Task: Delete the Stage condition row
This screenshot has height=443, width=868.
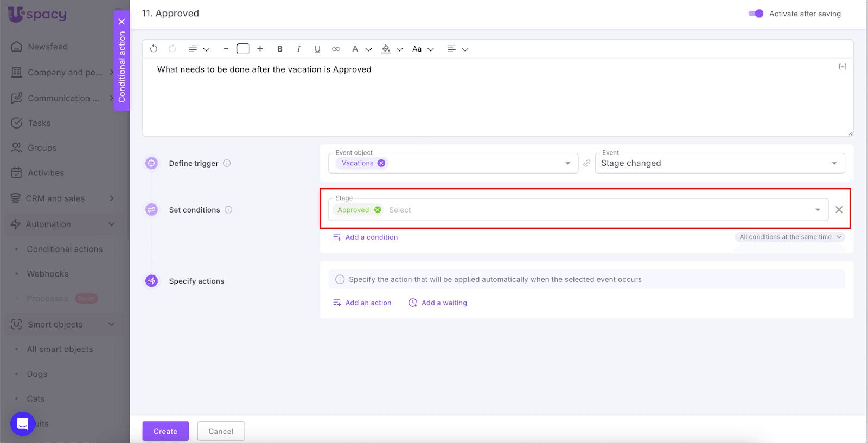Action: [839, 210]
